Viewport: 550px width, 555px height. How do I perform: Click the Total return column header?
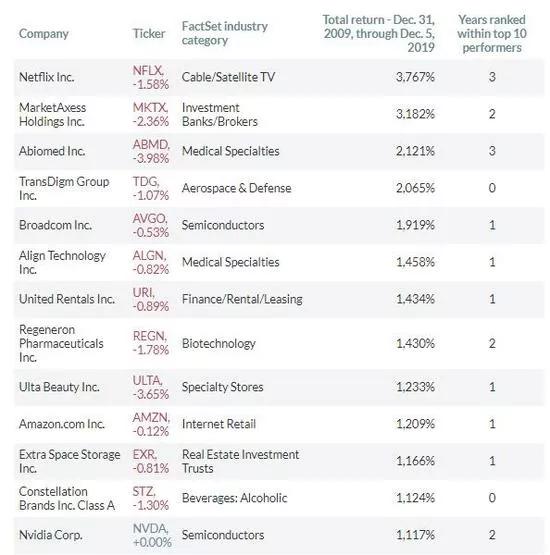pos(378,34)
